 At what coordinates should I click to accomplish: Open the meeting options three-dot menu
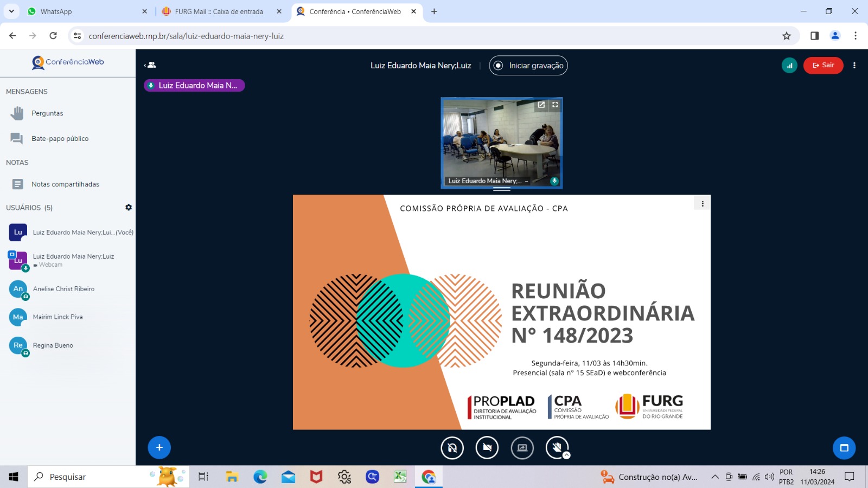click(x=854, y=66)
